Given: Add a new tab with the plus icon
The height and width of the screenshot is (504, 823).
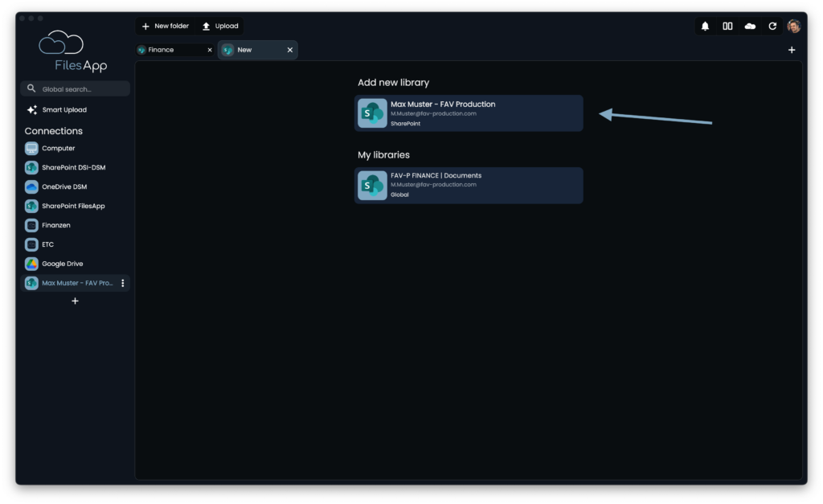Looking at the screenshot, I should 792,50.
